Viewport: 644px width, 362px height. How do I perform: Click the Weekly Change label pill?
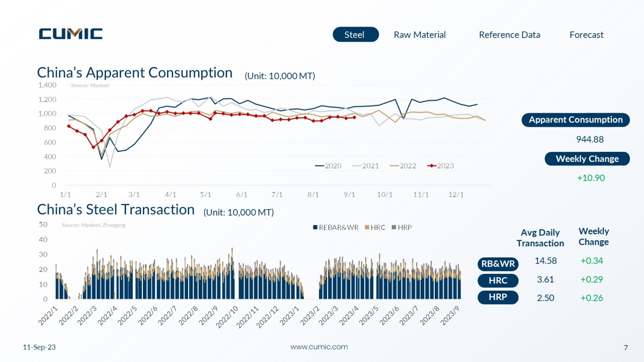[587, 159]
